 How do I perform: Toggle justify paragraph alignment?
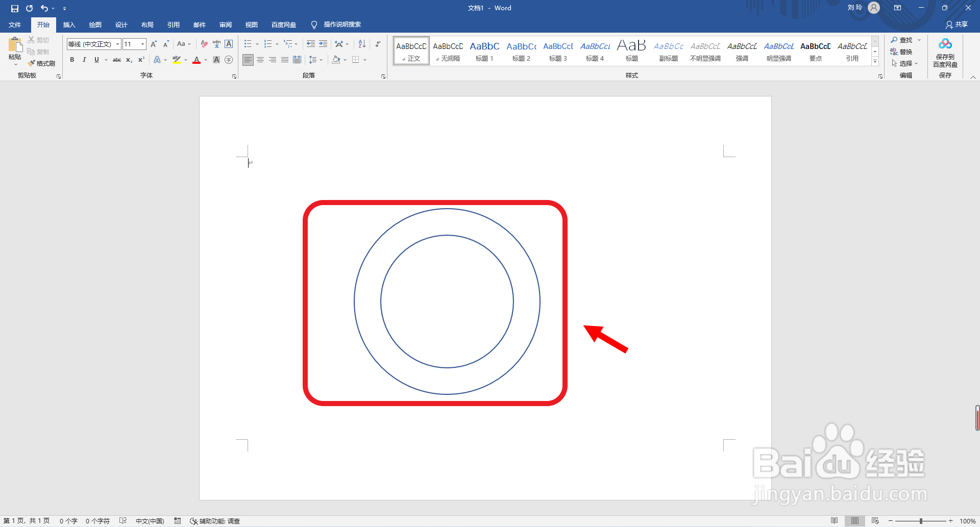[x=285, y=60]
